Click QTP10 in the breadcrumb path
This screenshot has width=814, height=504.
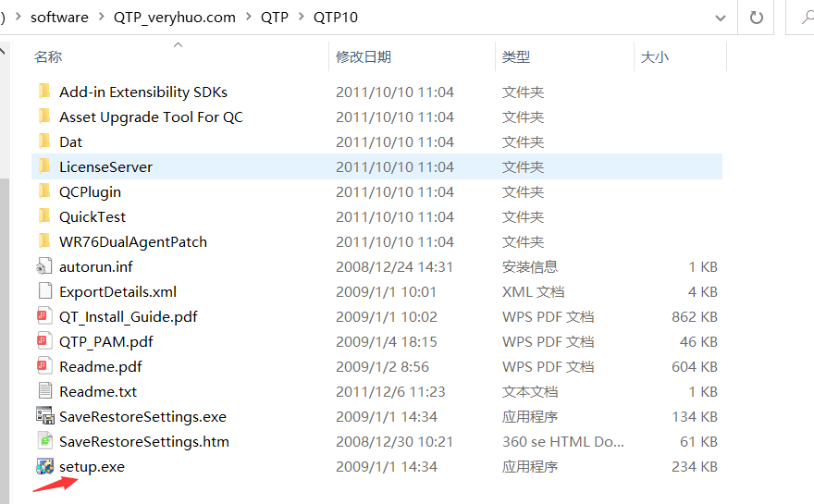click(x=336, y=18)
